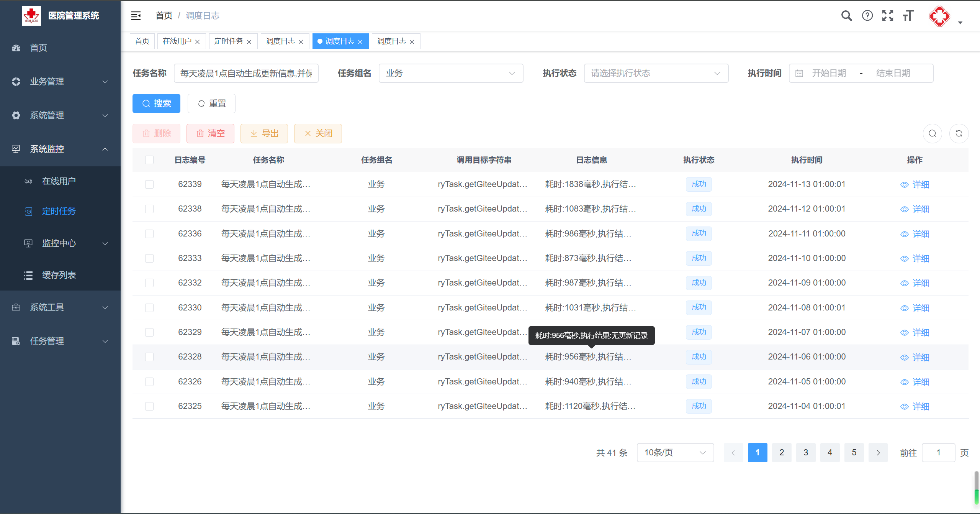Tick the select-all header checkbox

pyautogui.click(x=149, y=160)
